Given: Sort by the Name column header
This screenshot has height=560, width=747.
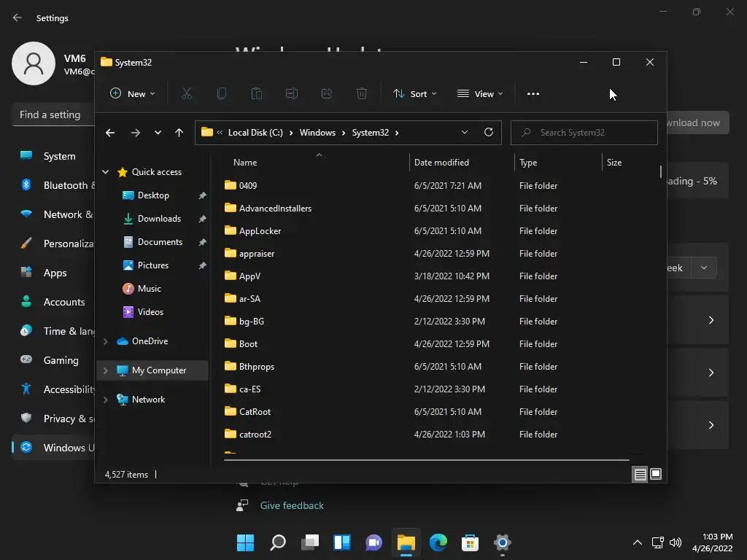Looking at the screenshot, I should tap(317, 163).
